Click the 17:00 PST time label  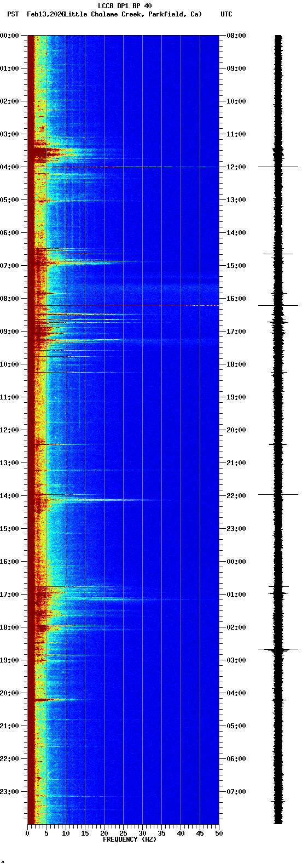tap(9, 595)
